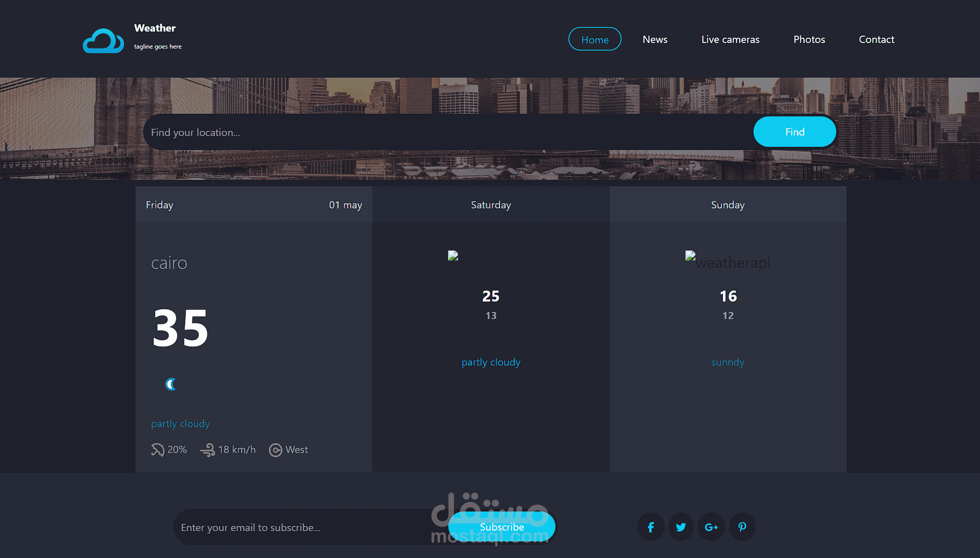Click Saturday's high temperature 25

(491, 296)
